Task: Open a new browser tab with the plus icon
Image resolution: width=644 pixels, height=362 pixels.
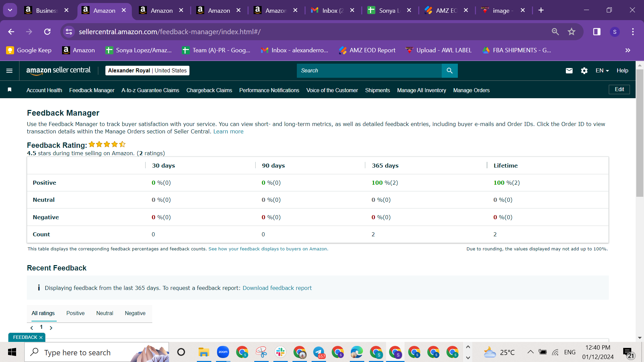Action: tap(541, 10)
